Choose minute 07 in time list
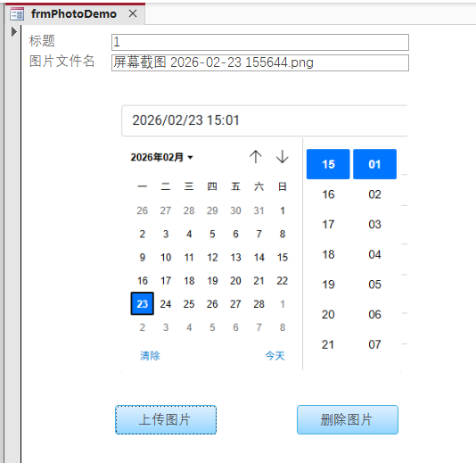 pos(374,344)
